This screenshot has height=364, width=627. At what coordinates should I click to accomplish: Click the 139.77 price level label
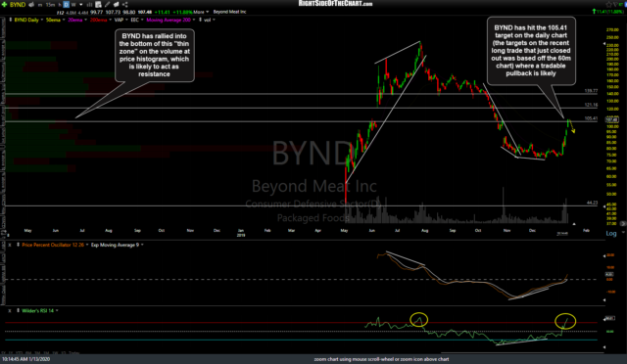[x=591, y=91]
